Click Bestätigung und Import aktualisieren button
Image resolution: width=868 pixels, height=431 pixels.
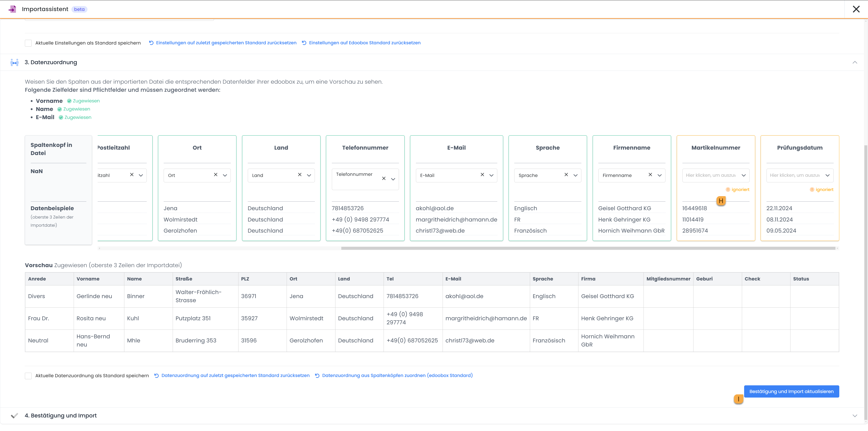(x=791, y=391)
